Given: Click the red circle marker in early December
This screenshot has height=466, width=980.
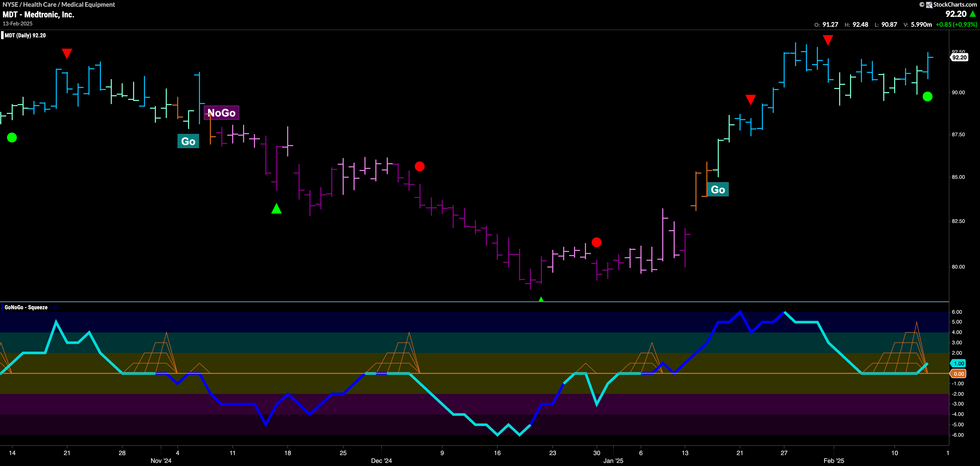Looking at the screenshot, I should click(420, 166).
